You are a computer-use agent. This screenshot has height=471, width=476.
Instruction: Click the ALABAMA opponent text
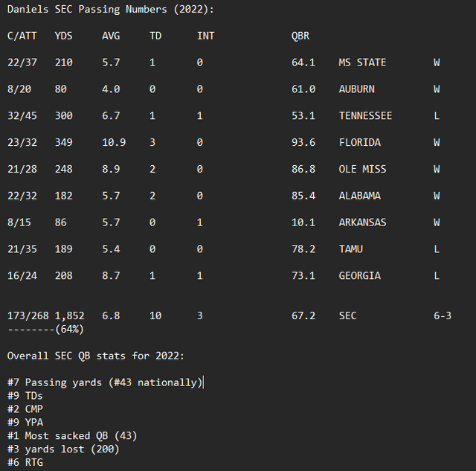pyautogui.click(x=360, y=196)
